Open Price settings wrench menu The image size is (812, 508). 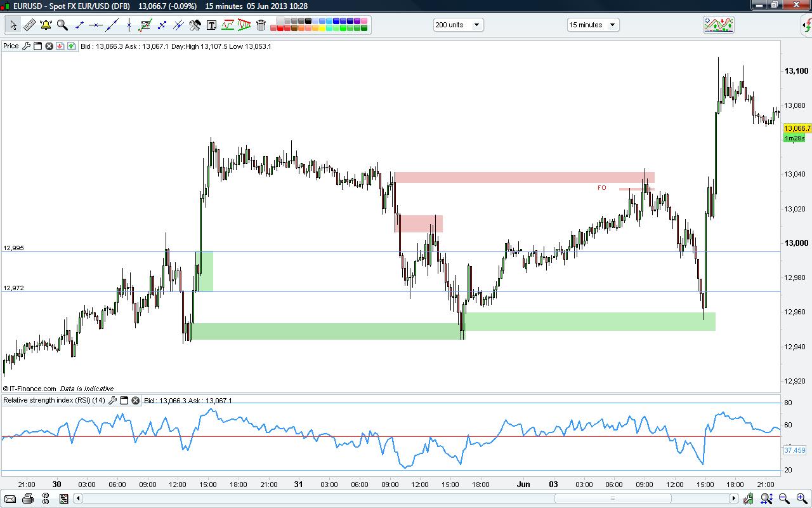click(26, 46)
